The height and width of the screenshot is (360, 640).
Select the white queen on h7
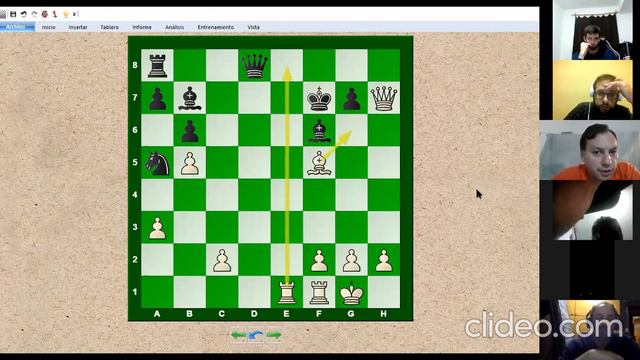tap(384, 98)
